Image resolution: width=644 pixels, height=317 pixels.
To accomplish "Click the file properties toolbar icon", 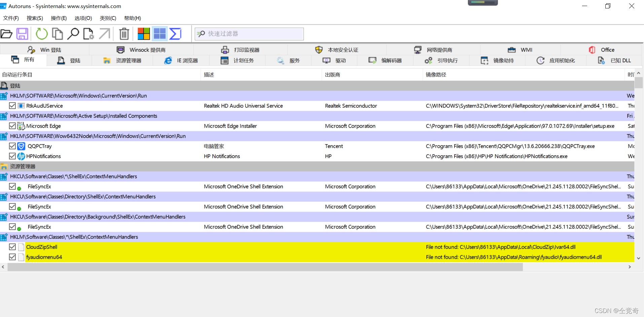I will click(x=88, y=34).
